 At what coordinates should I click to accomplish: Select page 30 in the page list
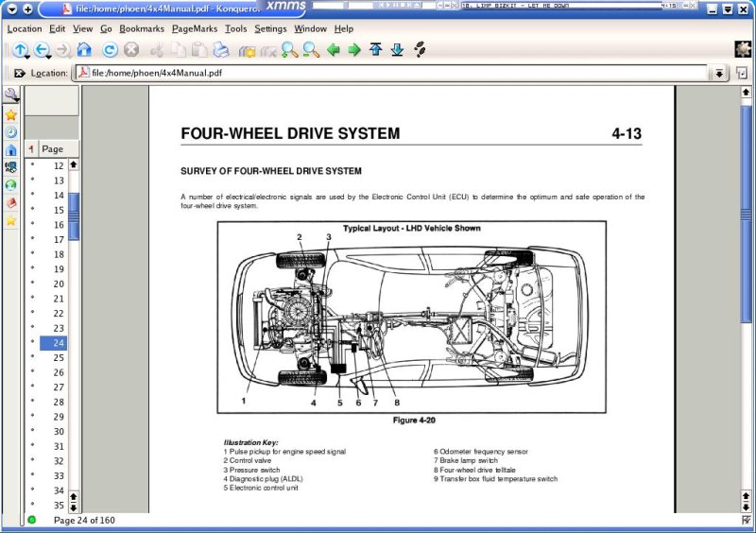point(59,432)
